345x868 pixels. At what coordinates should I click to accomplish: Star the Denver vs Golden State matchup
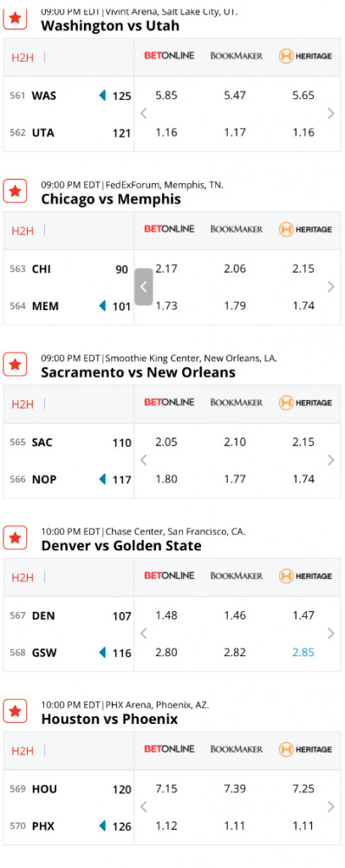pos(16,538)
